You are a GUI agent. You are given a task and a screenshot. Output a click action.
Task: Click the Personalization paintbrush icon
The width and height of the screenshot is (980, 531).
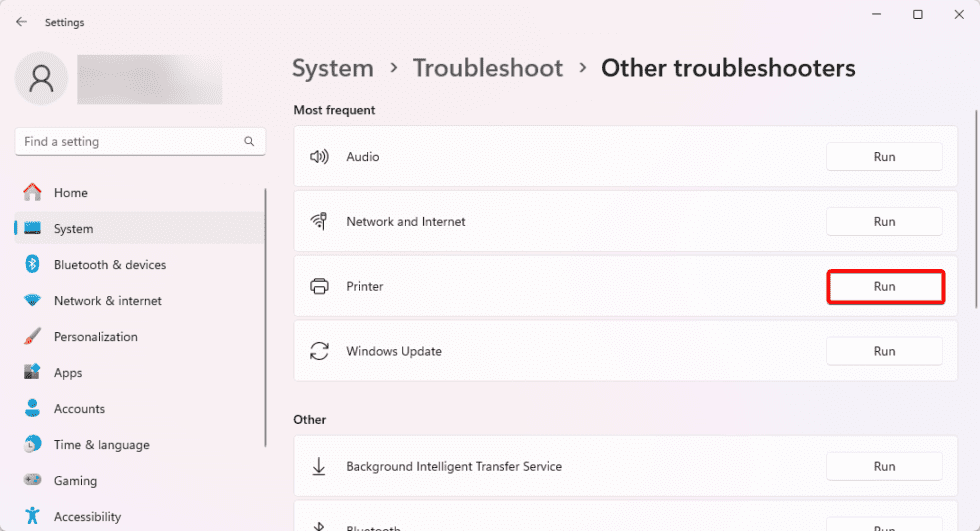click(32, 337)
